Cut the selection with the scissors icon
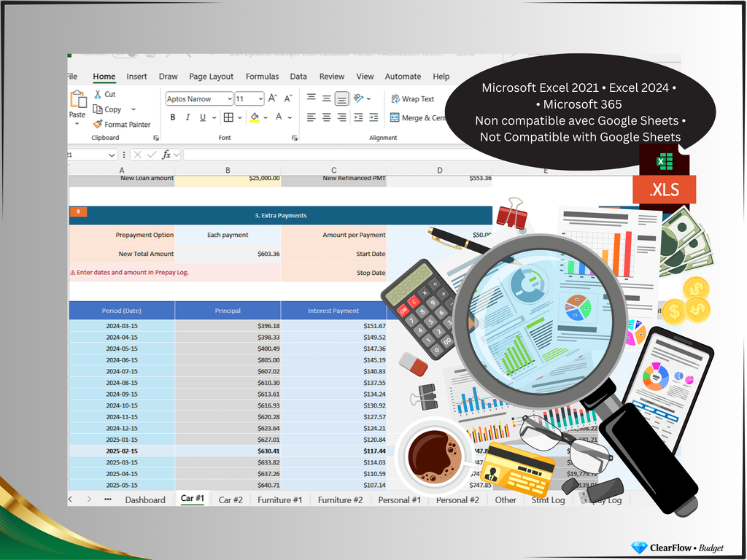 pyautogui.click(x=98, y=94)
